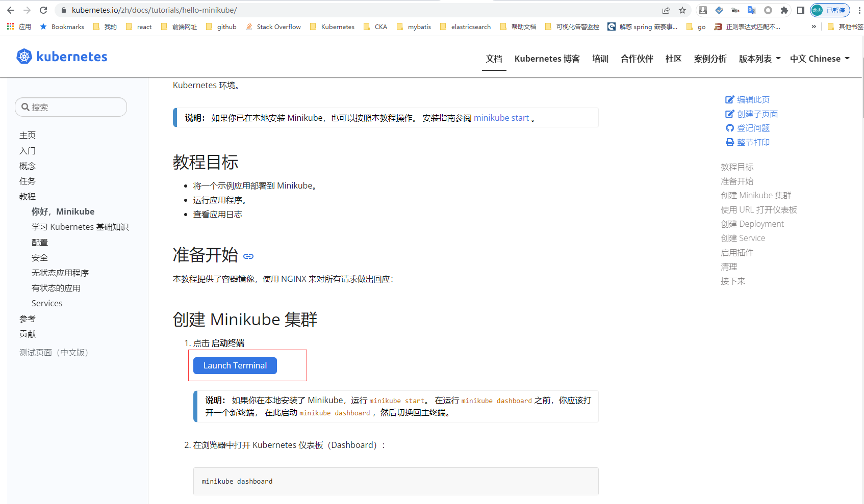This screenshot has height=504, width=864.
Task: Open the Apps grid shortcut
Action: [19, 26]
